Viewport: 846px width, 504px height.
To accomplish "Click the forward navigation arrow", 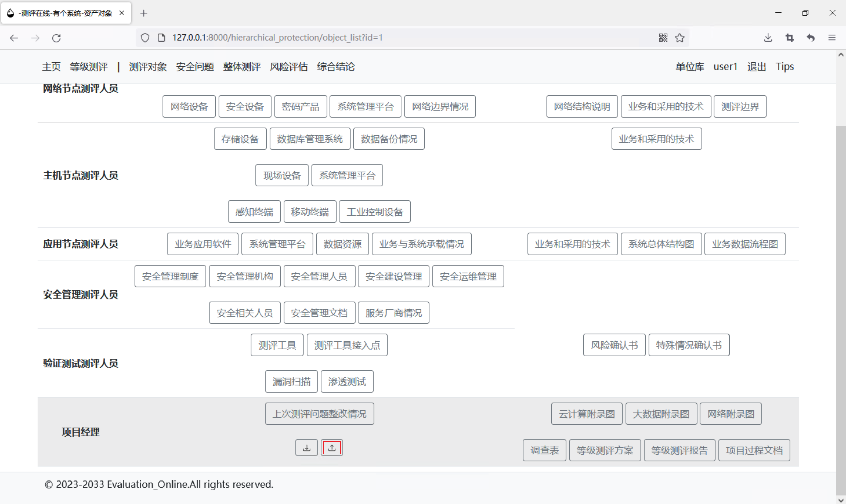I will (35, 38).
